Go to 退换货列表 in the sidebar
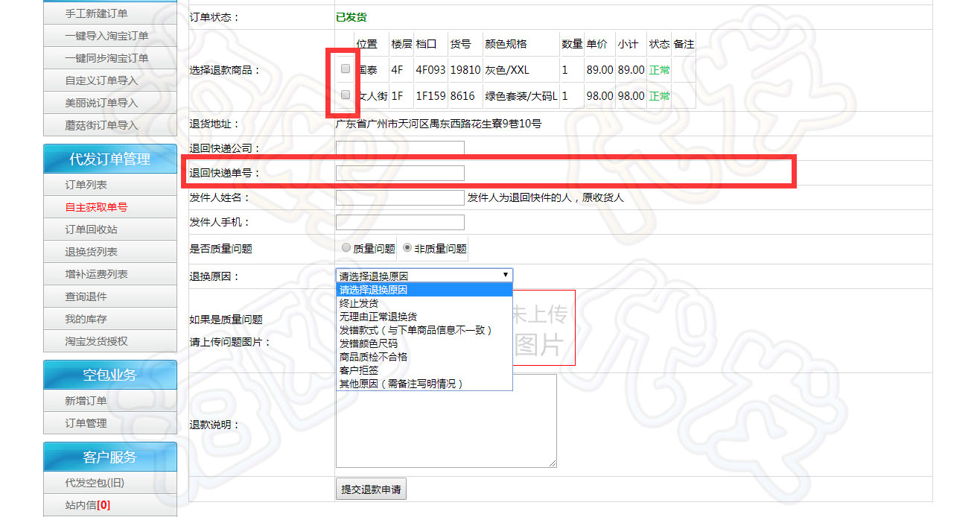This screenshot has width=980, height=517. pyautogui.click(x=91, y=252)
